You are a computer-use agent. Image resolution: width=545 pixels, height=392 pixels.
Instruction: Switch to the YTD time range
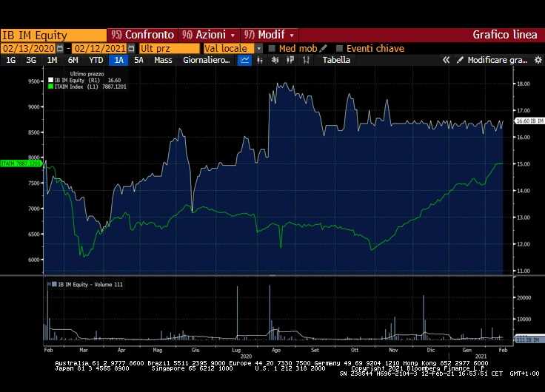click(x=96, y=60)
